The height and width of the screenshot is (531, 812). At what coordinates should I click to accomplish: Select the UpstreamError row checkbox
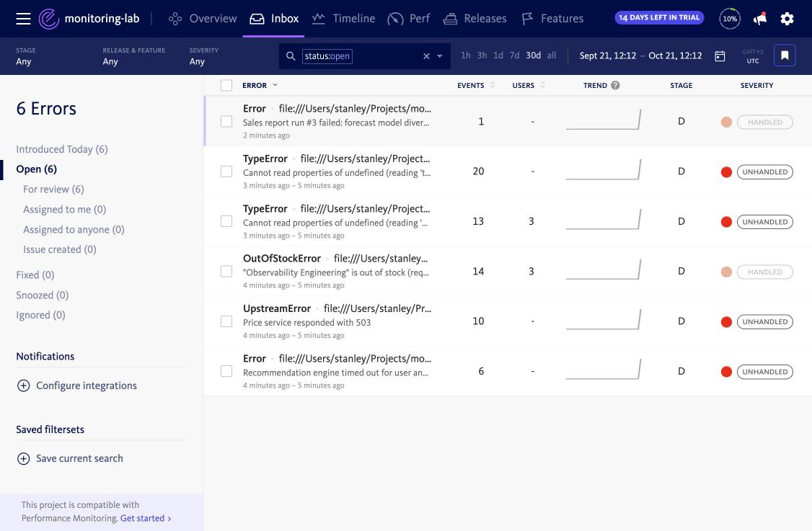pyautogui.click(x=226, y=321)
